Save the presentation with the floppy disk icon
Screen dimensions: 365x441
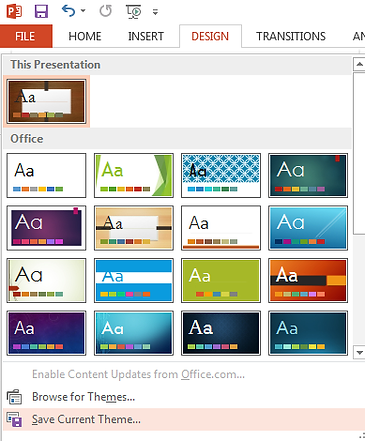(x=41, y=11)
